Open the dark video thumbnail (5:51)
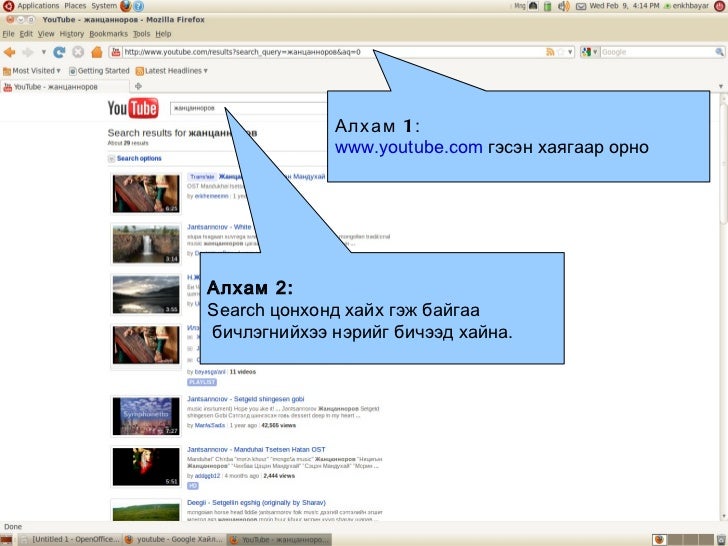The width and height of the screenshot is (728, 546). (x=146, y=466)
